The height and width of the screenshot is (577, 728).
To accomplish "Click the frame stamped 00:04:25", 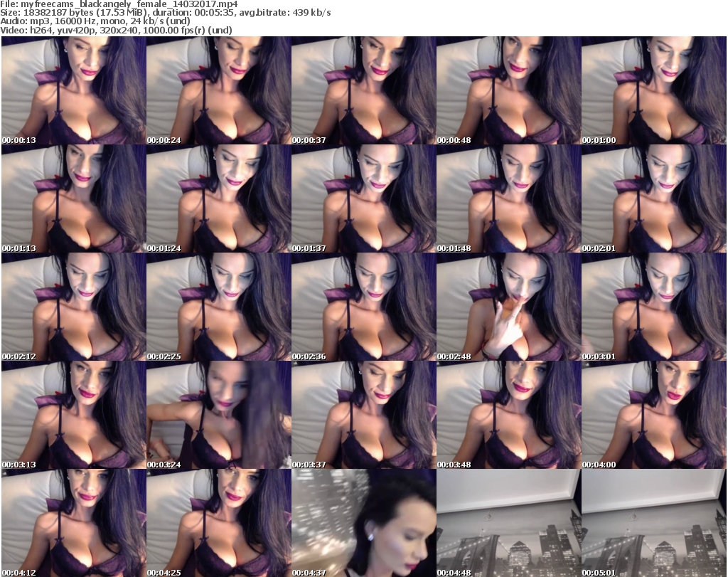I will tap(219, 523).
